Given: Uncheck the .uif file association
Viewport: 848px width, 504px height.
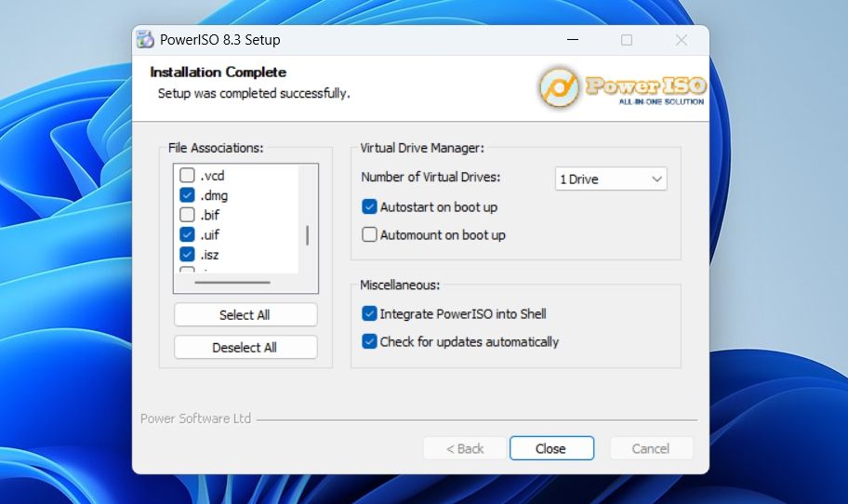Looking at the screenshot, I should [x=187, y=234].
